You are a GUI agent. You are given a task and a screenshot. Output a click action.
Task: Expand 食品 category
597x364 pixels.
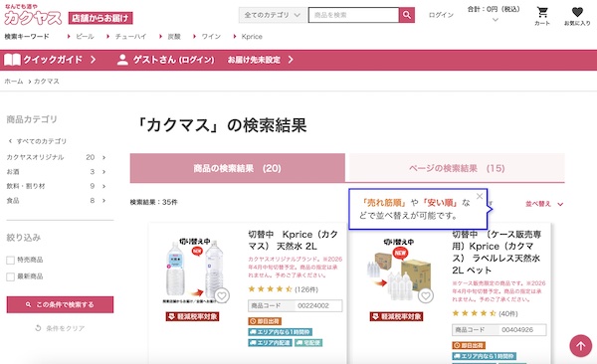tap(56, 200)
